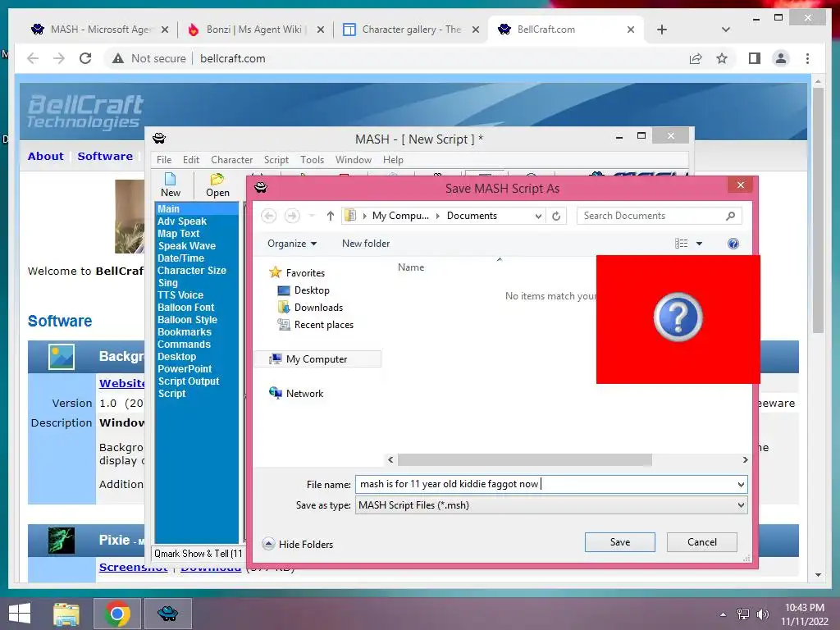Image resolution: width=840 pixels, height=630 pixels.
Task: Open the File menu in MASH
Action: click(164, 160)
